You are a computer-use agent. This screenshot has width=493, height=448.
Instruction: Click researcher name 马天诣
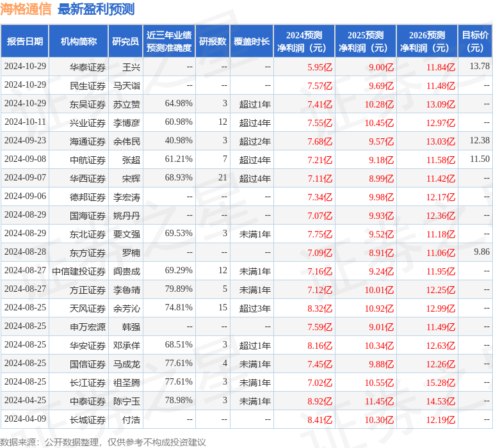[127, 86]
